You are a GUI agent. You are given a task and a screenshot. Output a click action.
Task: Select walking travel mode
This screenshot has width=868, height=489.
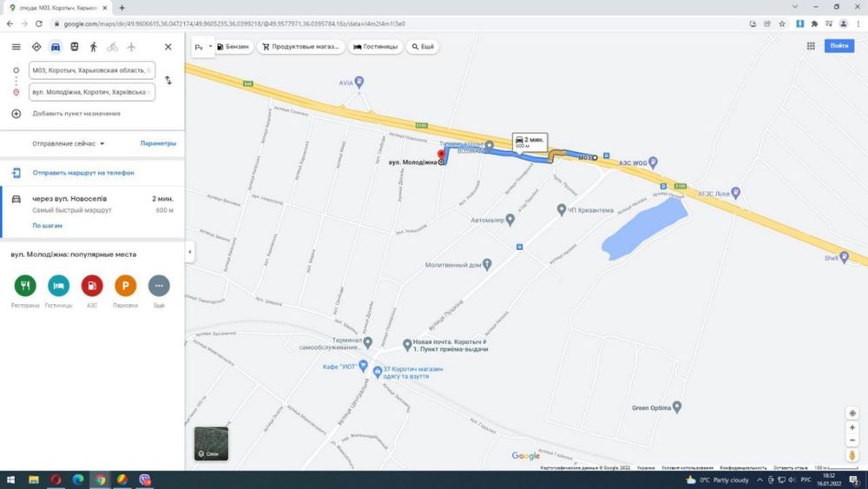(94, 47)
